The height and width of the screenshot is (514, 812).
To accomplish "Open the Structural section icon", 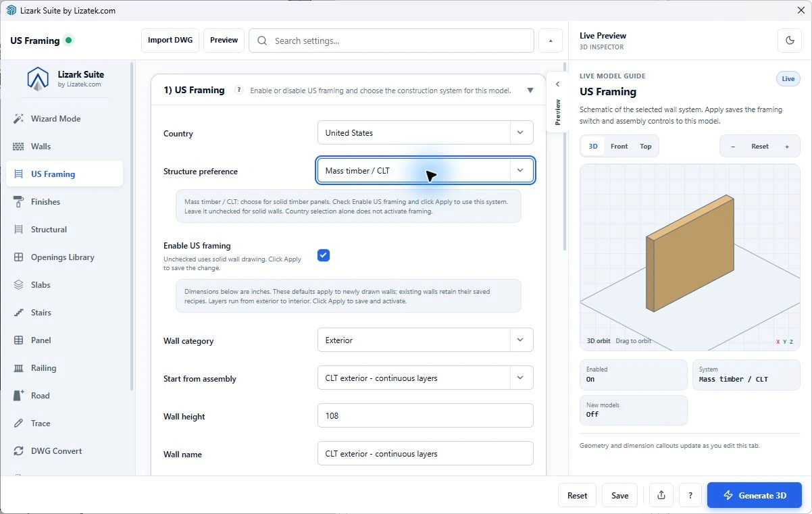I will (18, 230).
